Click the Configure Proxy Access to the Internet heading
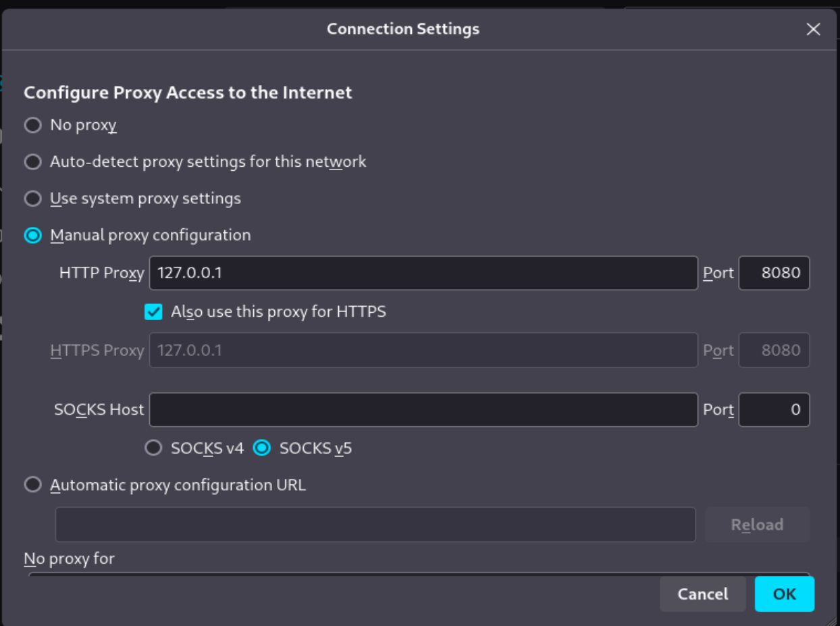840x626 pixels. coord(188,93)
